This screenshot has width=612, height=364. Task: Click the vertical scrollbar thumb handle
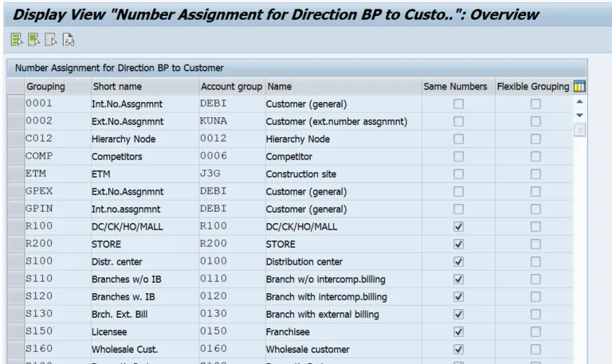(579, 130)
